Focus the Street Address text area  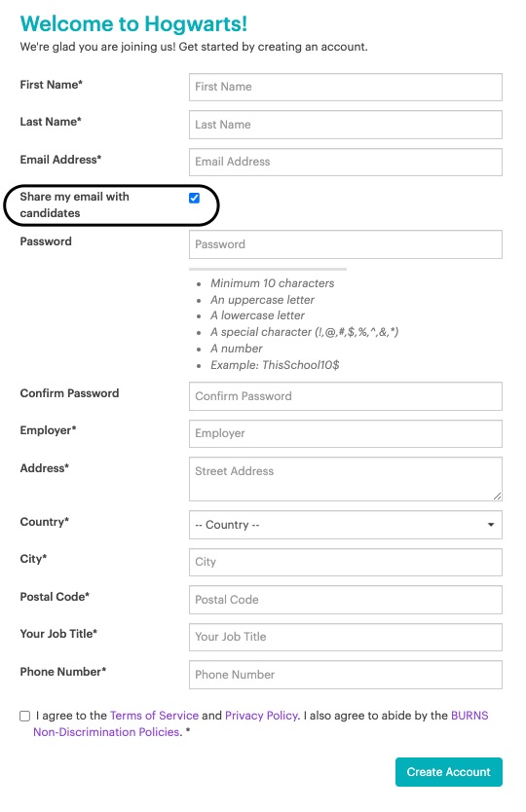tap(345, 479)
